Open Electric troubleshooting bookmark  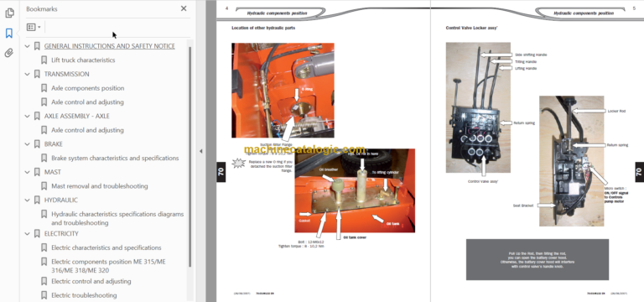[84, 295]
